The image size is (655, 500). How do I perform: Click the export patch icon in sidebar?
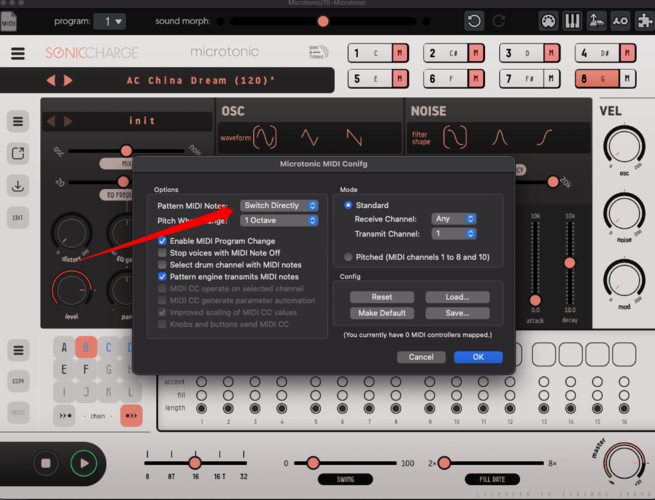click(x=18, y=153)
